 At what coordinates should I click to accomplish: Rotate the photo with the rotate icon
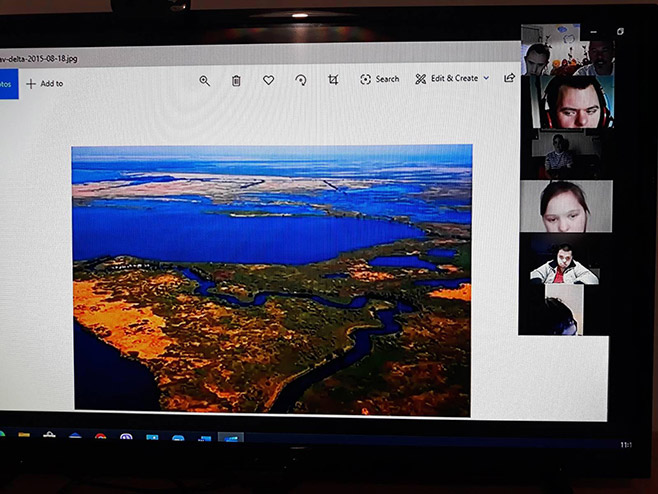click(x=300, y=80)
